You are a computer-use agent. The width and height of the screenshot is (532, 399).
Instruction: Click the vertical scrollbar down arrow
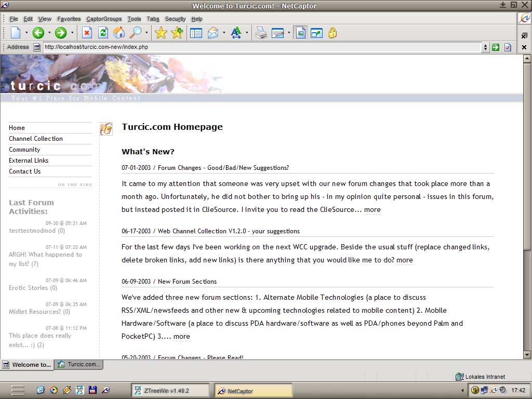(x=527, y=355)
